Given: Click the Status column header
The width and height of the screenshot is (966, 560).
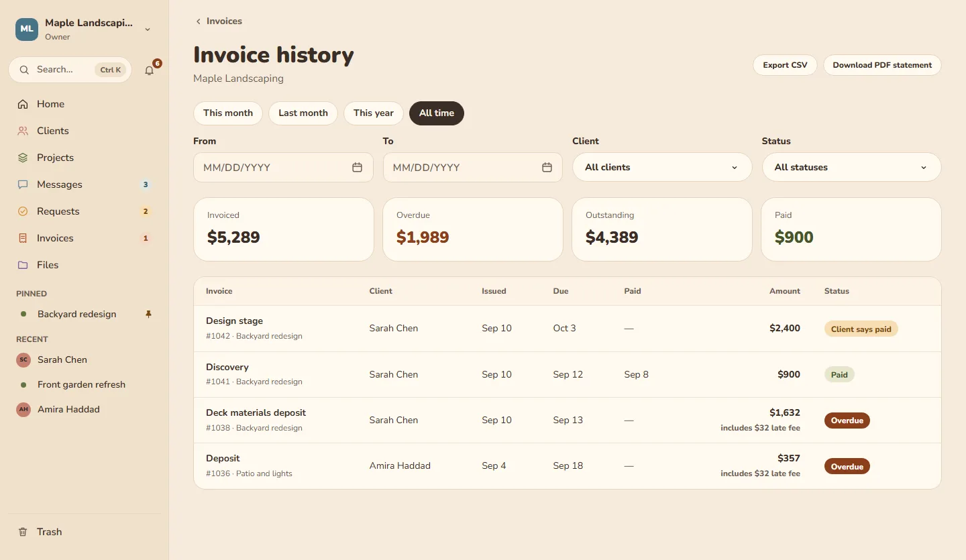Looking at the screenshot, I should pyautogui.click(x=837, y=291).
